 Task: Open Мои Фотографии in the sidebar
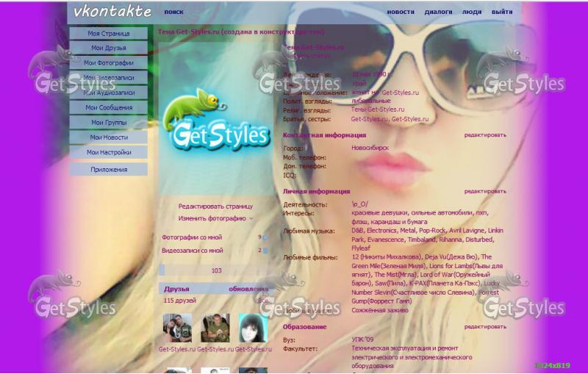point(108,63)
